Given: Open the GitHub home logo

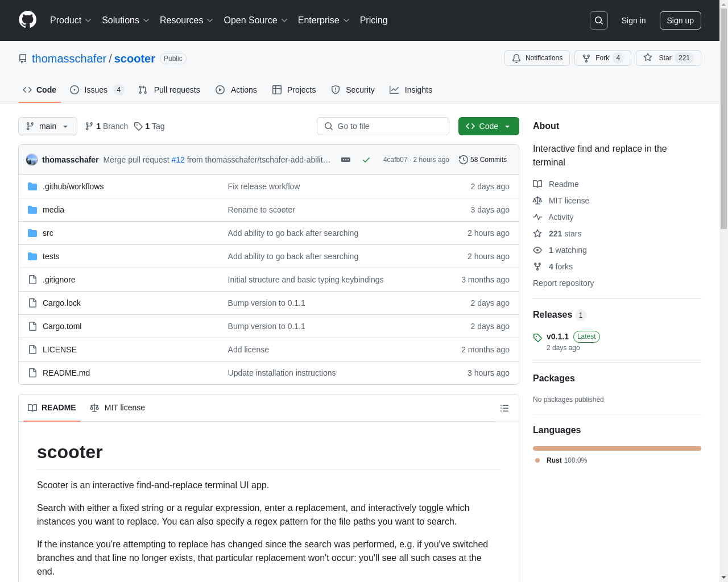Looking at the screenshot, I should pos(27,20).
